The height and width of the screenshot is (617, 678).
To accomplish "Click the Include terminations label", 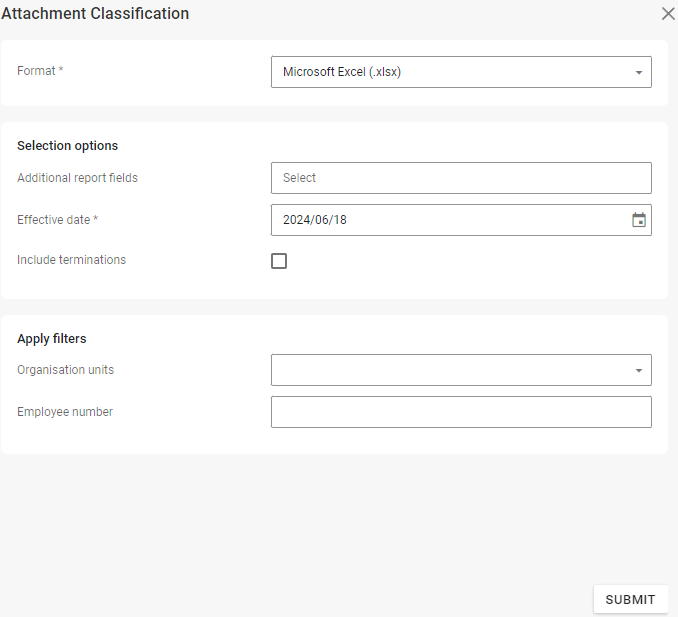I will [x=72, y=260].
